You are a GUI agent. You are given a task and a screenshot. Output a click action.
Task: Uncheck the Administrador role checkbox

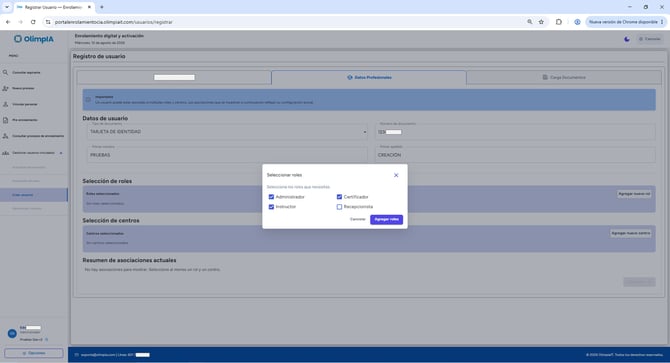pyautogui.click(x=271, y=197)
